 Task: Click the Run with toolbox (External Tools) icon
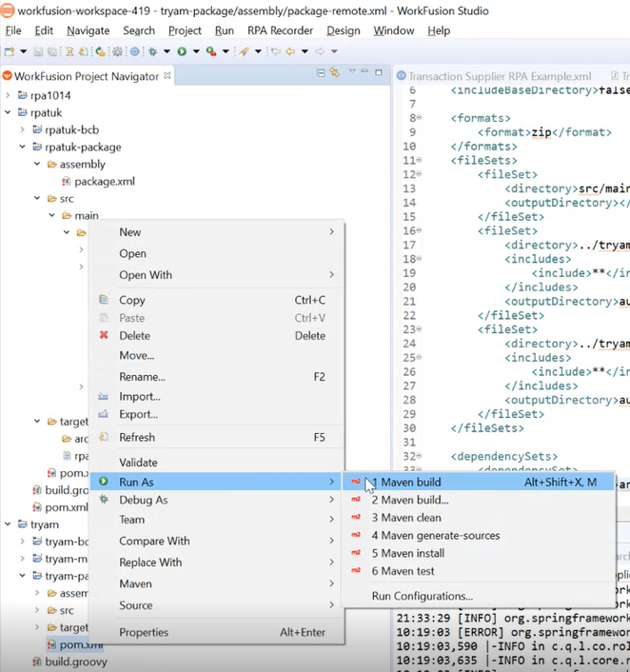coord(211,51)
